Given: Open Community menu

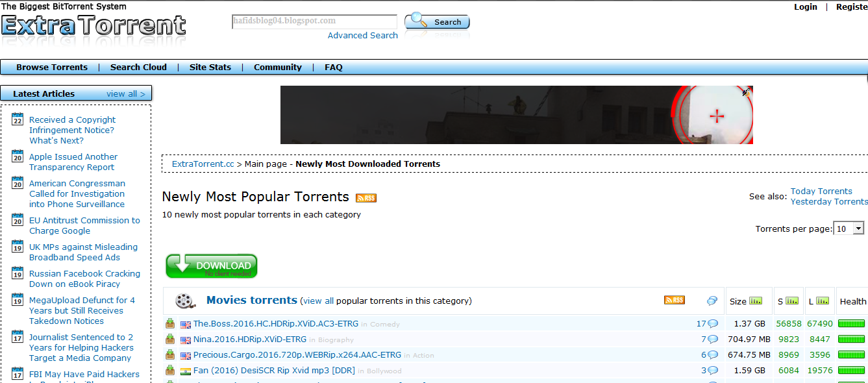Looking at the screenshot, I should tap(278, 67).
